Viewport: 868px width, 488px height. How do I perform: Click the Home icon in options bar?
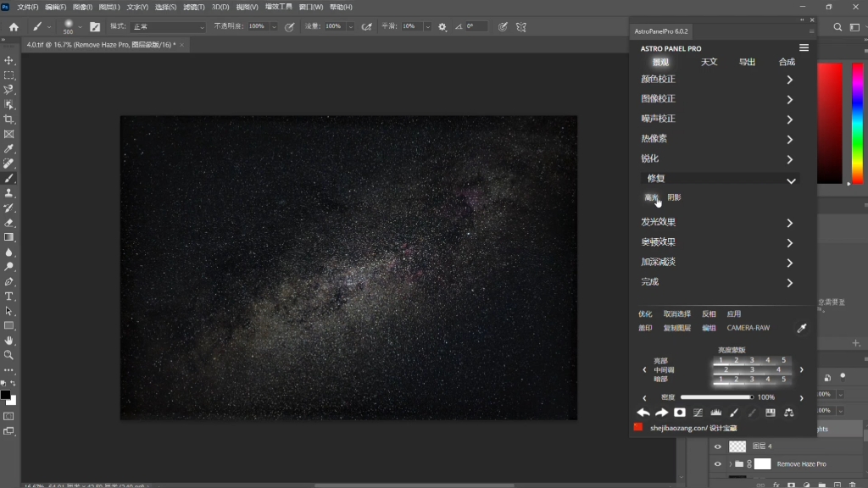[x=14, y=26]
